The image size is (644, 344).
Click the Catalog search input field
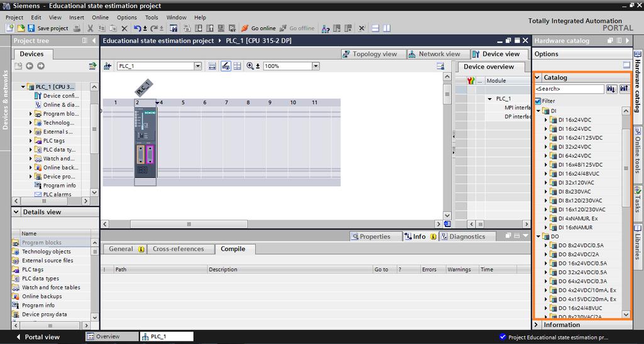click(x=569, y=89)
